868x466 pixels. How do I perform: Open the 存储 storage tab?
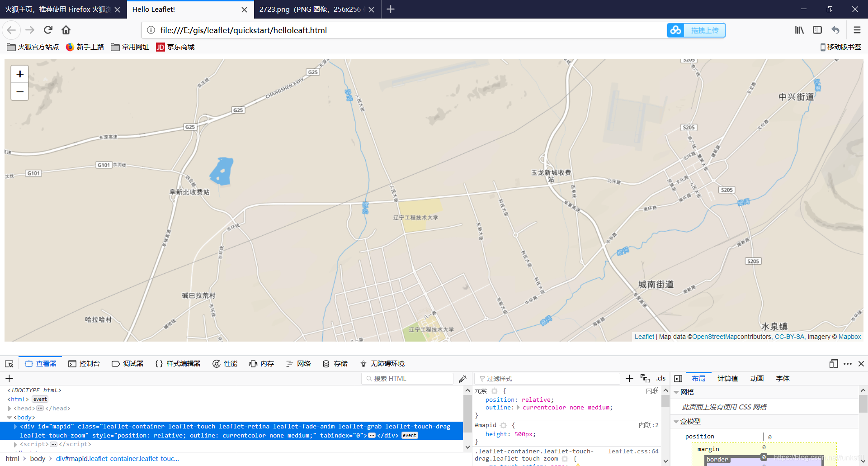coord(335,364)
